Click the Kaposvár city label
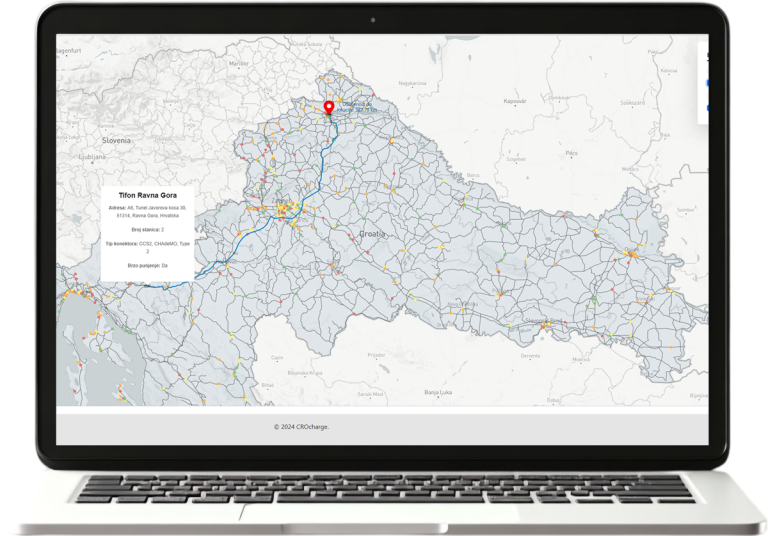 pos(515,100)
